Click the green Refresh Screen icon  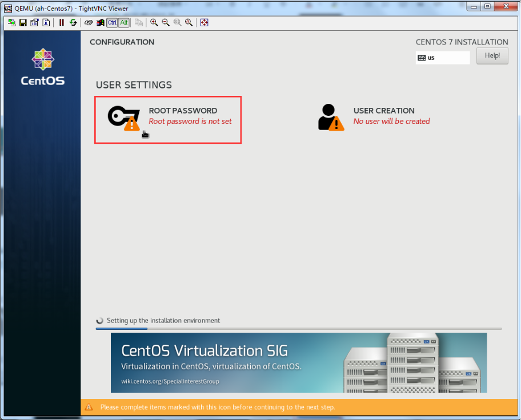click(73, 23)
